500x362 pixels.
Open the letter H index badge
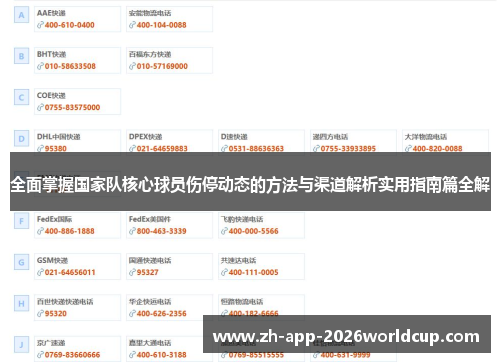(x=21, y=303)
